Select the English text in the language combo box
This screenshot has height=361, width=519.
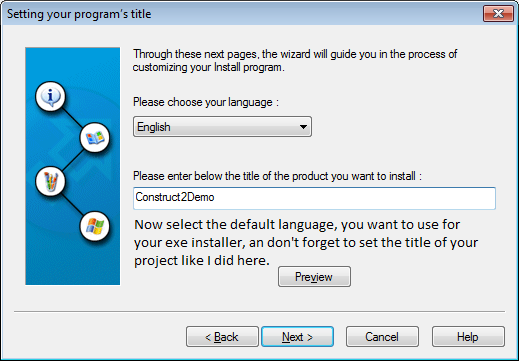(x=154, y=127)
